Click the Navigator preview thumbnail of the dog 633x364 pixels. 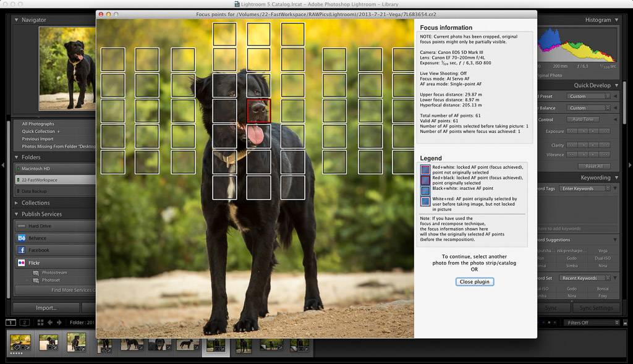pos(67,69)
